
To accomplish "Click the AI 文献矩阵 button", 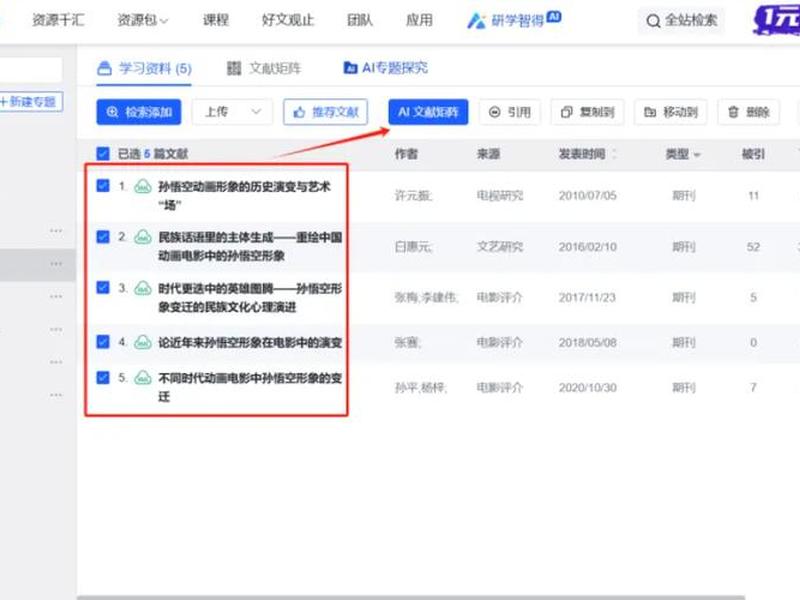I will pyautogui.click(x=428, y=112).
